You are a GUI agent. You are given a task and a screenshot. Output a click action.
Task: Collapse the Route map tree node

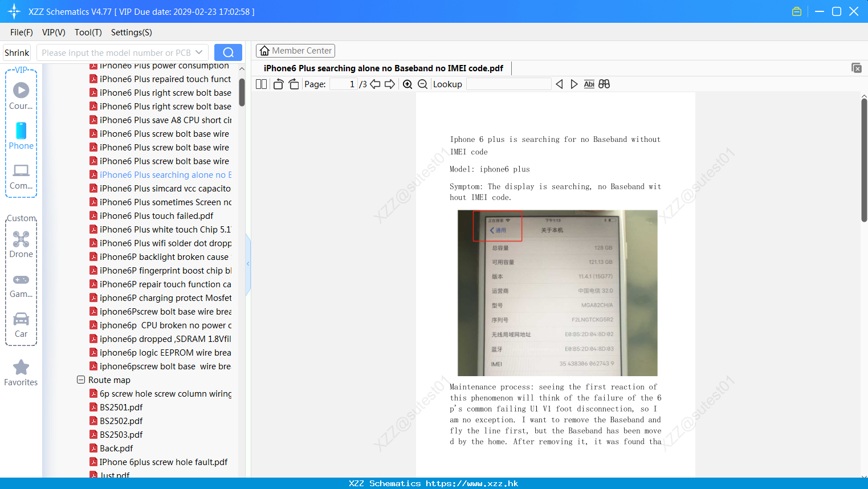coord(81,380)
